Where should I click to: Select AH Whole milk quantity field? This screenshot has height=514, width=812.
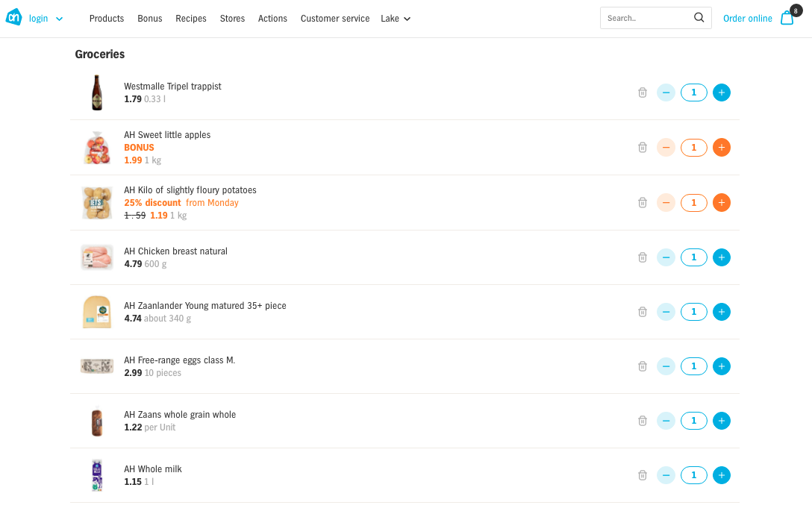[694, 475]
